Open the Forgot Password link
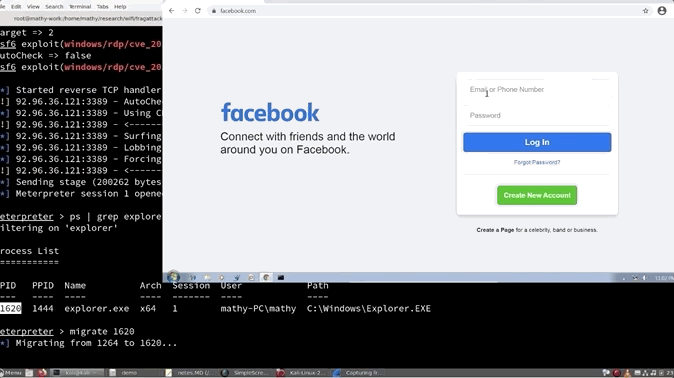 [x=537, y=162]
